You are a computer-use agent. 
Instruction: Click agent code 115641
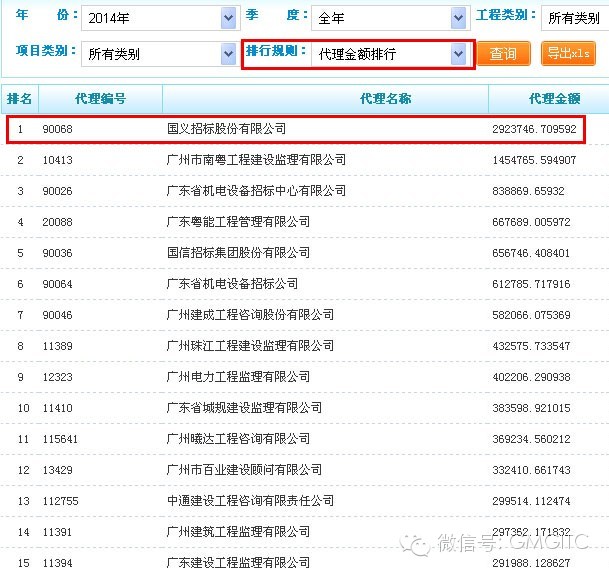(x=60, y=439)
